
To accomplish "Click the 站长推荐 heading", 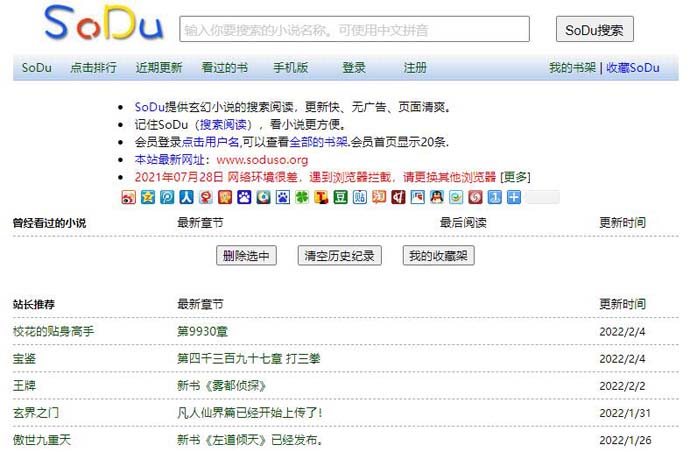I will point(33,304).
